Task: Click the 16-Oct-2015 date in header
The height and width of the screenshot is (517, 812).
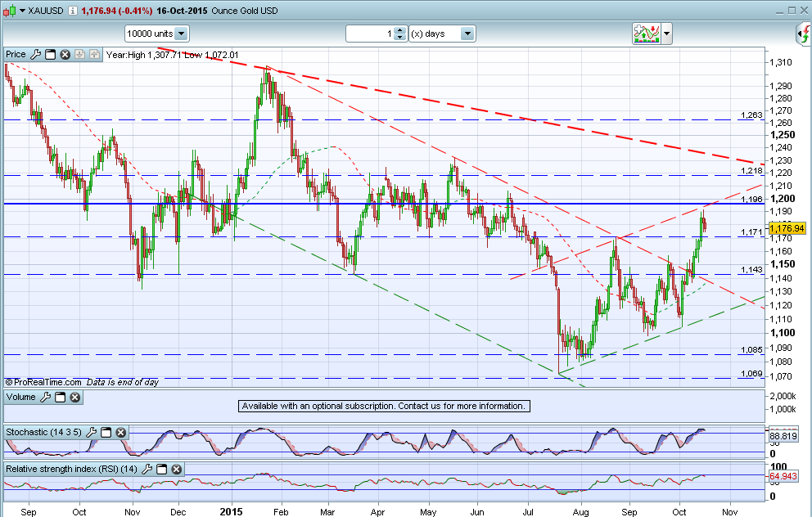Action: 182,11
